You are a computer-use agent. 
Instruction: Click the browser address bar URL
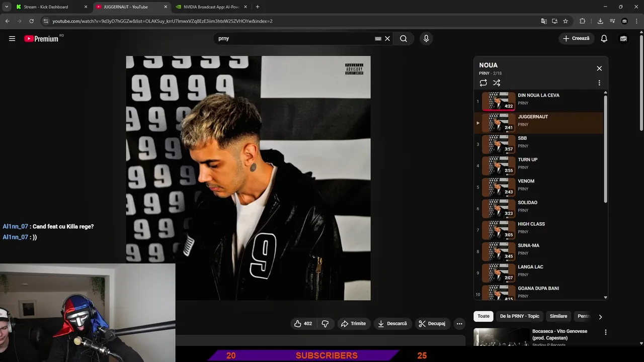[x=163, y=21]
